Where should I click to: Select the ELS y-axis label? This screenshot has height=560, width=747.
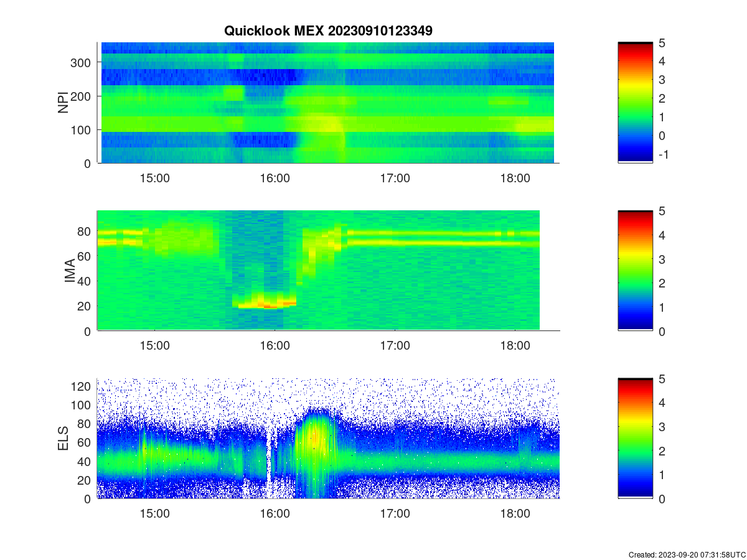click(x=63, y=439)
